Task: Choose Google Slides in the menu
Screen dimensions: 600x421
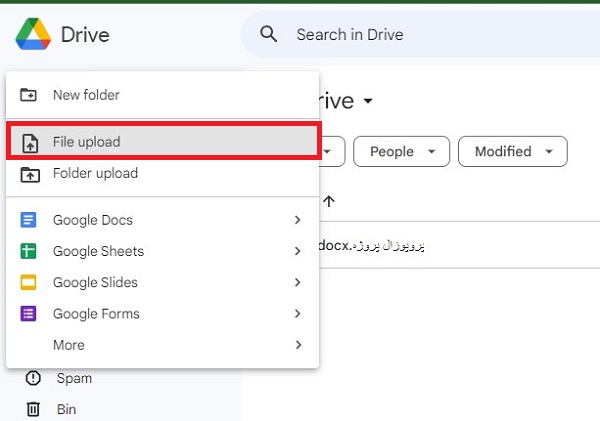Action: click(x=163, y=282)
